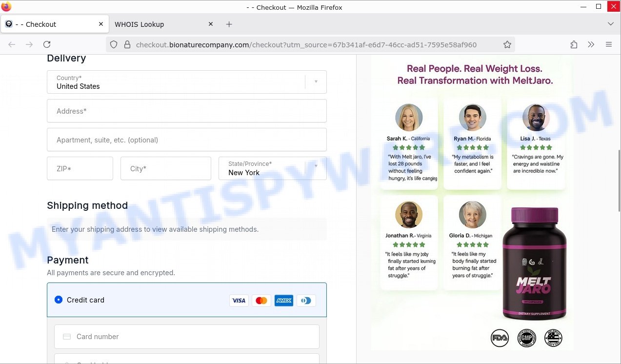Show more tools overflow chevron
621x364 pixels.
[591, 44]
